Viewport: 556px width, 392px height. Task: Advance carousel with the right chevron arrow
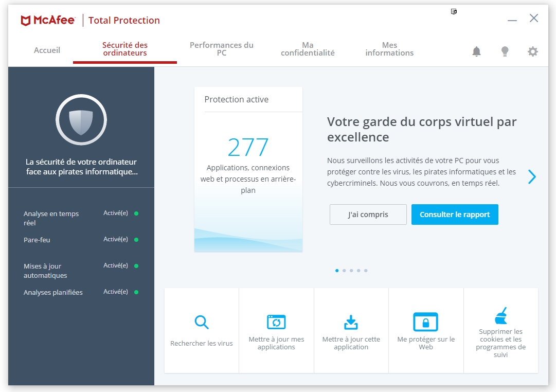pyautogui.click(x=532, y=177)
